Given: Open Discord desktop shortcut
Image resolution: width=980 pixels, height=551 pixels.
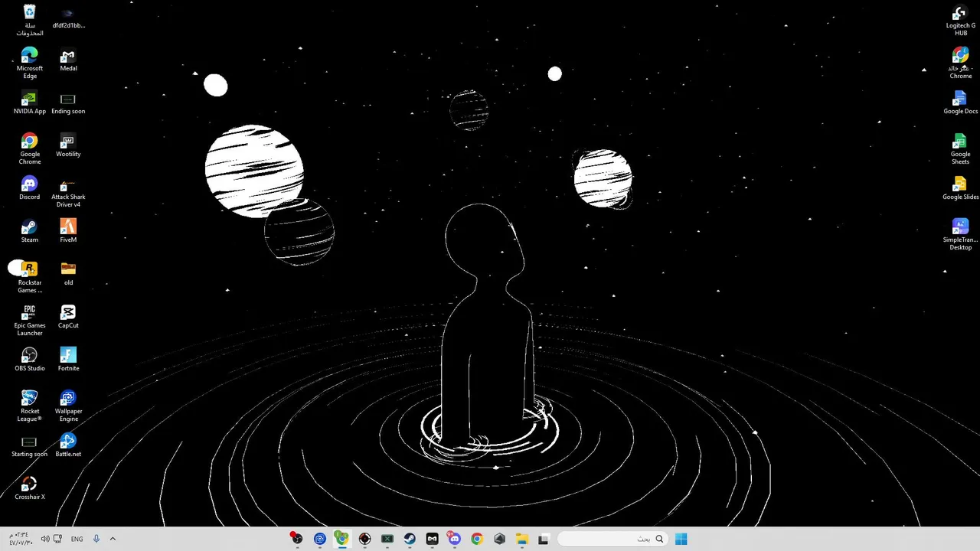Looking at the screenshot, I should [29, 189].
